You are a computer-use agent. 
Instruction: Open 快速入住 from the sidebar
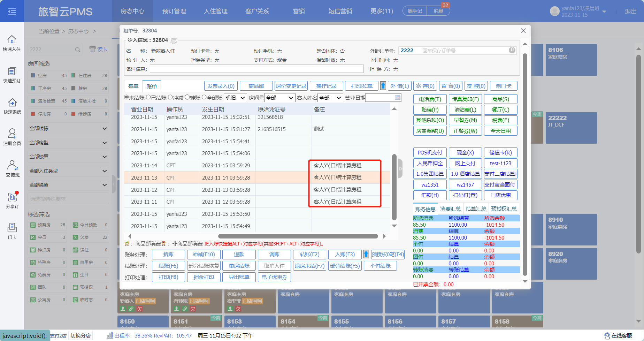pyautogui.click(x=12, y=43)
